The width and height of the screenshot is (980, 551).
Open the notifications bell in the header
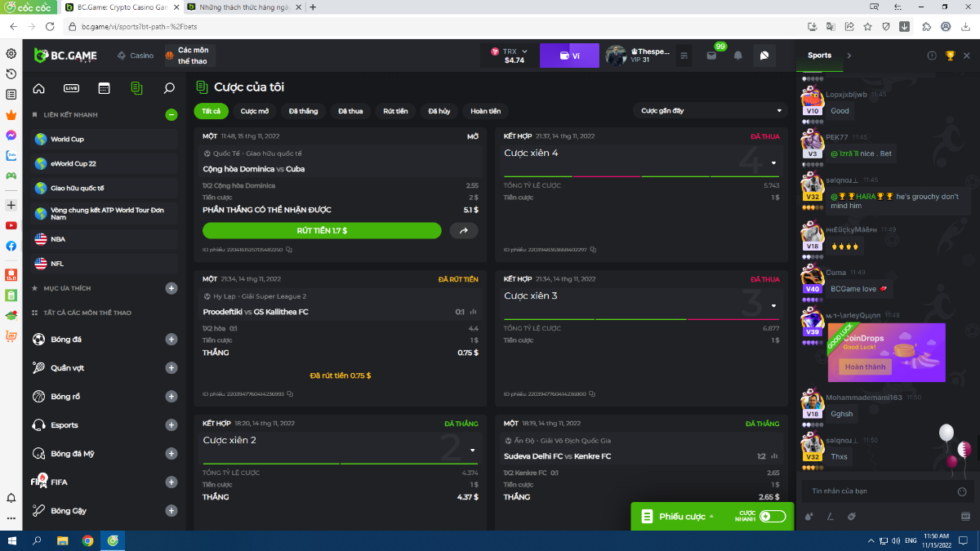point(738,56)
